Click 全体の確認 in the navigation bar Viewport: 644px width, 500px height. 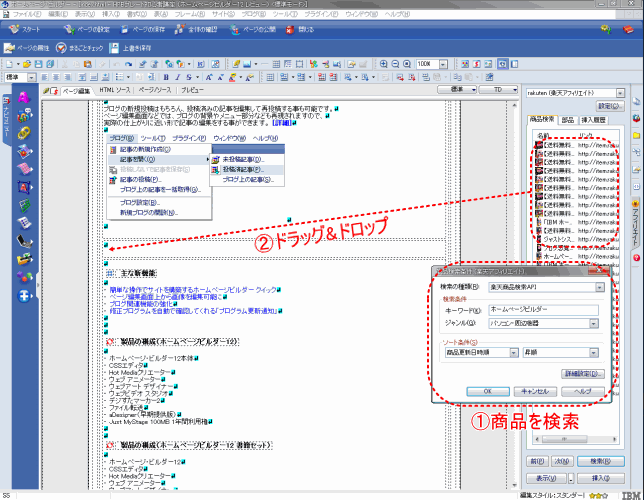(196, 30)
